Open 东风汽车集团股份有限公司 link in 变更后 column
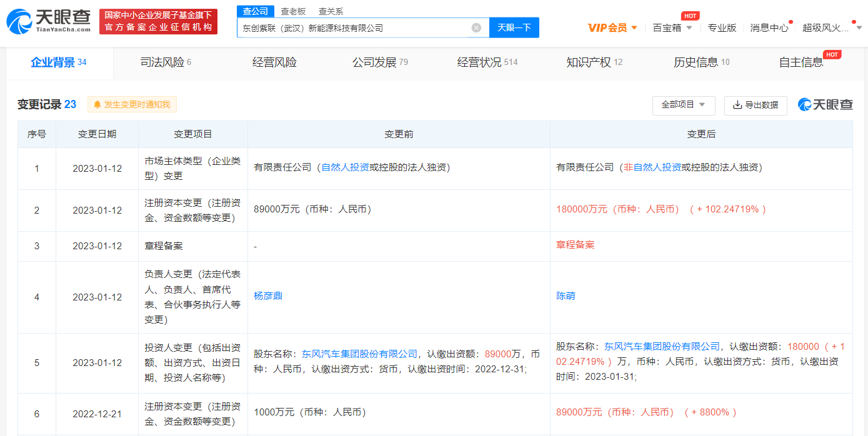The width and height of the screenshot is (868, 436). click(662, 346)
